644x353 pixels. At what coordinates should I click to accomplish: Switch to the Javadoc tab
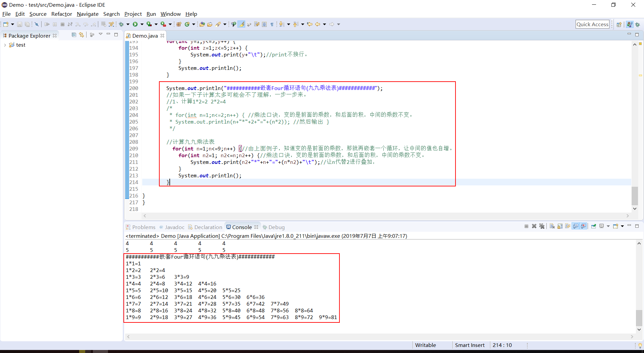coord(172,227)
